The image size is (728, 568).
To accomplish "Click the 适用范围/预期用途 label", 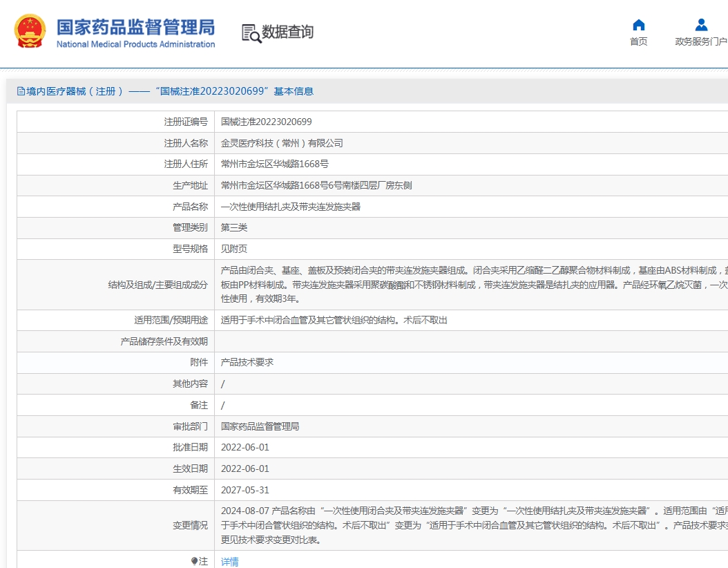I will (171, 320).
